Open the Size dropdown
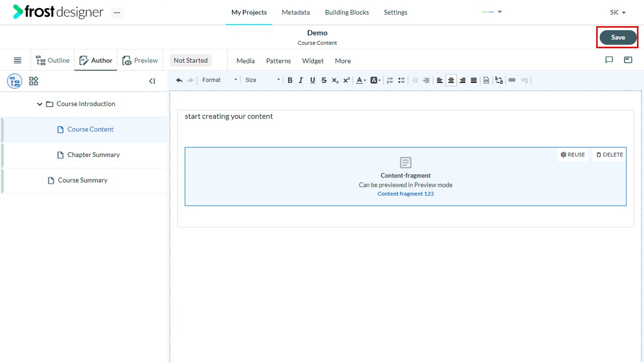Viewport: 644px width, 362px height. point(262,80)
